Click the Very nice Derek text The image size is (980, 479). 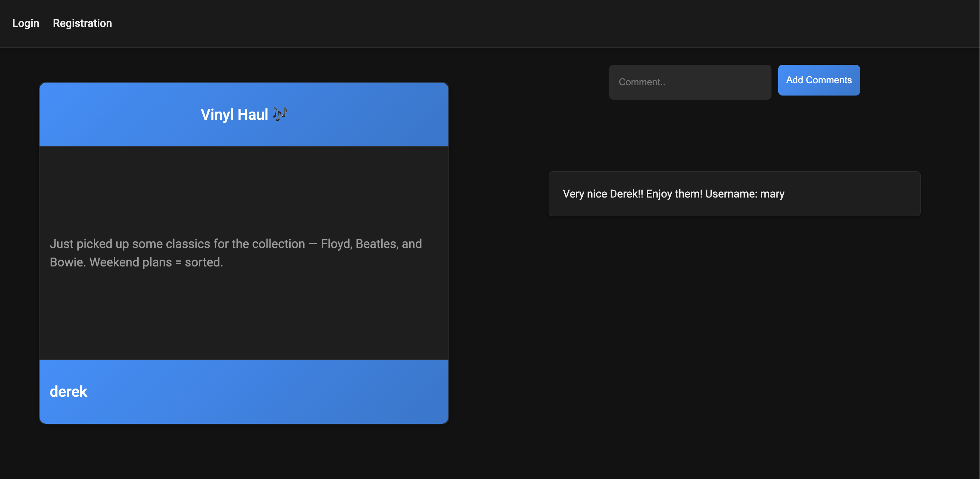coord(602,194)
